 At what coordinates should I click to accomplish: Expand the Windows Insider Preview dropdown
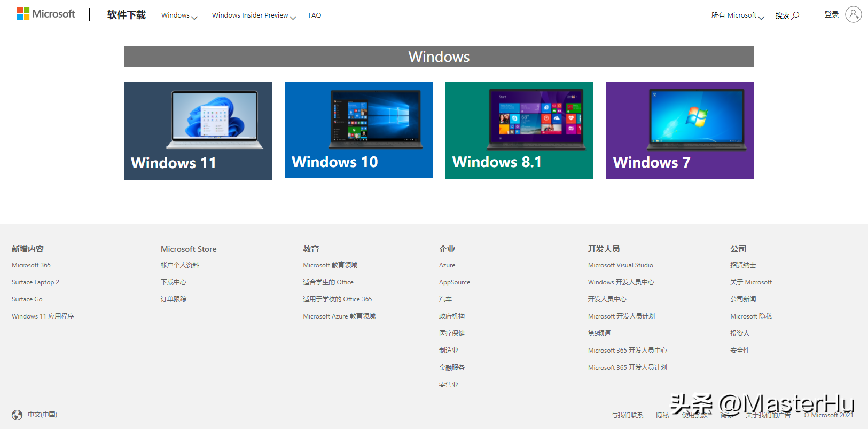(254, 15)
